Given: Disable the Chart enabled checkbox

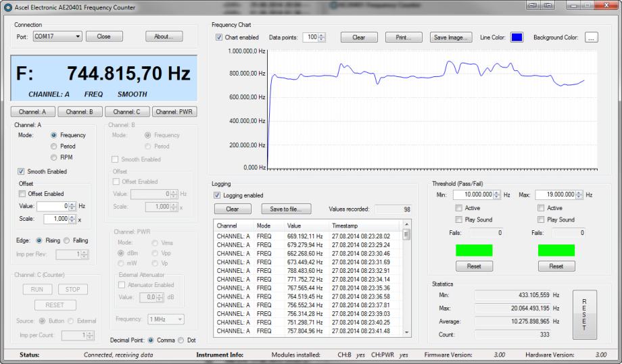Looking at the screenshot, I should click(219, 38).
